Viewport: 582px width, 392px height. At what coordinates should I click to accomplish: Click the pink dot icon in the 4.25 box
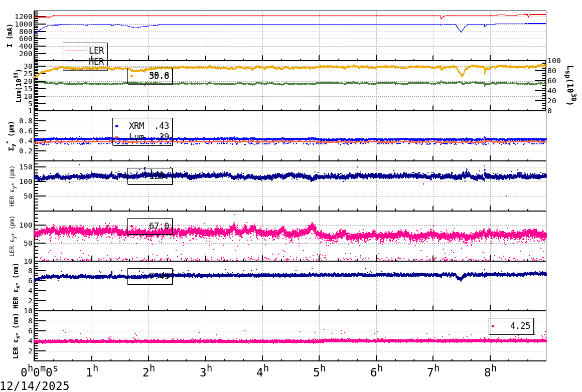493,326
